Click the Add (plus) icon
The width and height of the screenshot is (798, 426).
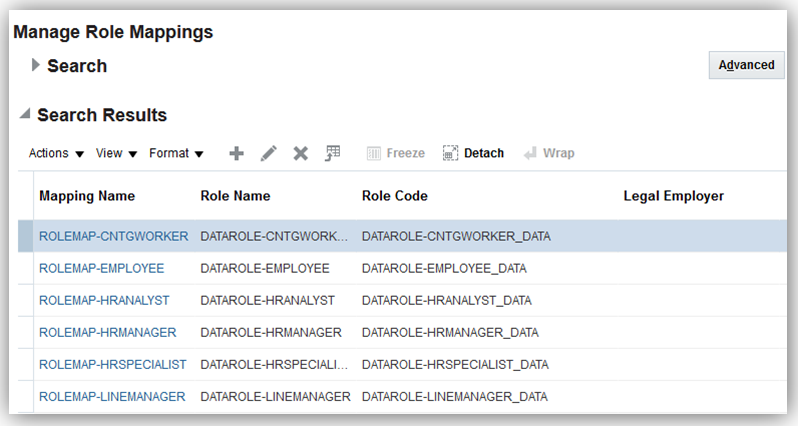(x=237, y=153)
